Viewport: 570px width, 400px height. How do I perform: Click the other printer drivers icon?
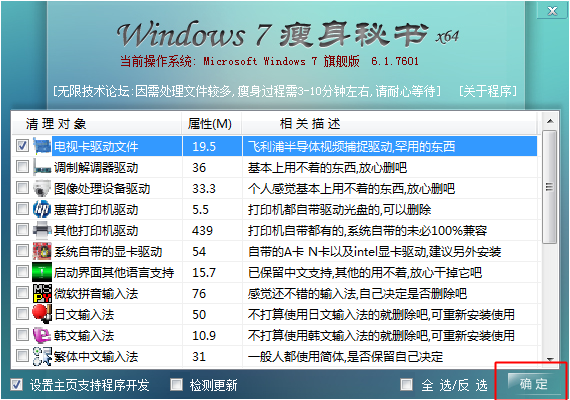point(42,230)
